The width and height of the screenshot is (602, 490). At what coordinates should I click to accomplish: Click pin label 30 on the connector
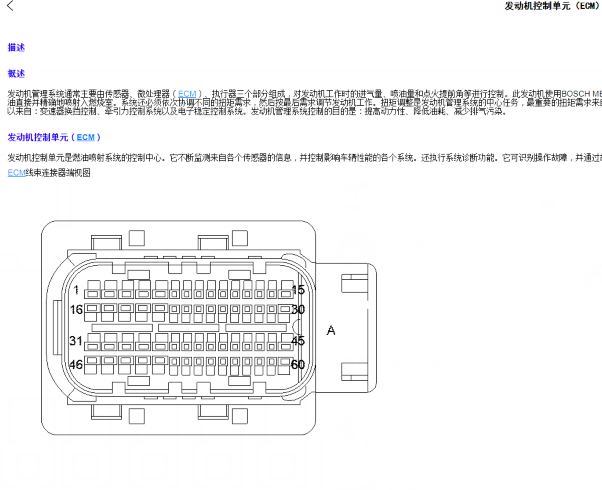(298, 310)
